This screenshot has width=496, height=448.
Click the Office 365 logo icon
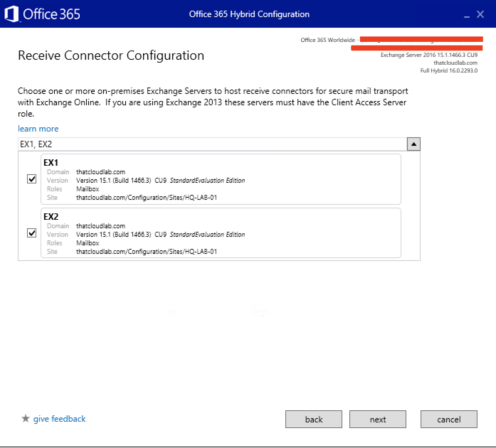click(11, 14)
